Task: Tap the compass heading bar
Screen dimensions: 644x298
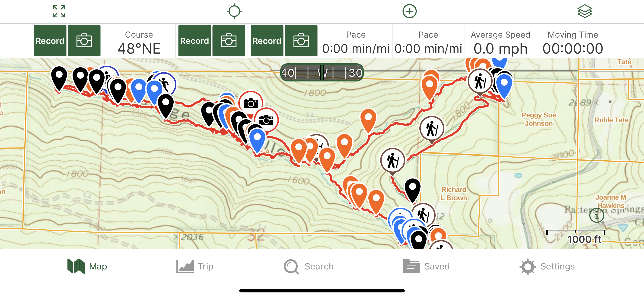Action: pyautogui.click(x=322, y=73)
